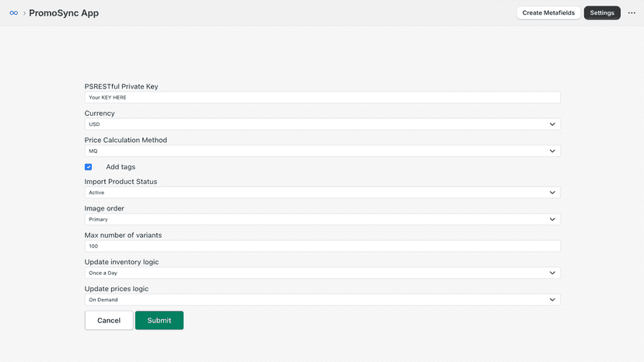644x362 pixels.
Task: Uncheck the Add tags checkbox
Action: (89, 167)
